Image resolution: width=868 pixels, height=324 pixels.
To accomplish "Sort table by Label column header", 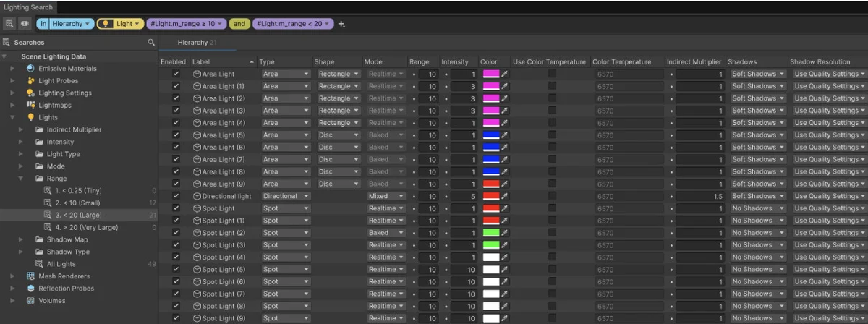I will click(x=224, y=62).
